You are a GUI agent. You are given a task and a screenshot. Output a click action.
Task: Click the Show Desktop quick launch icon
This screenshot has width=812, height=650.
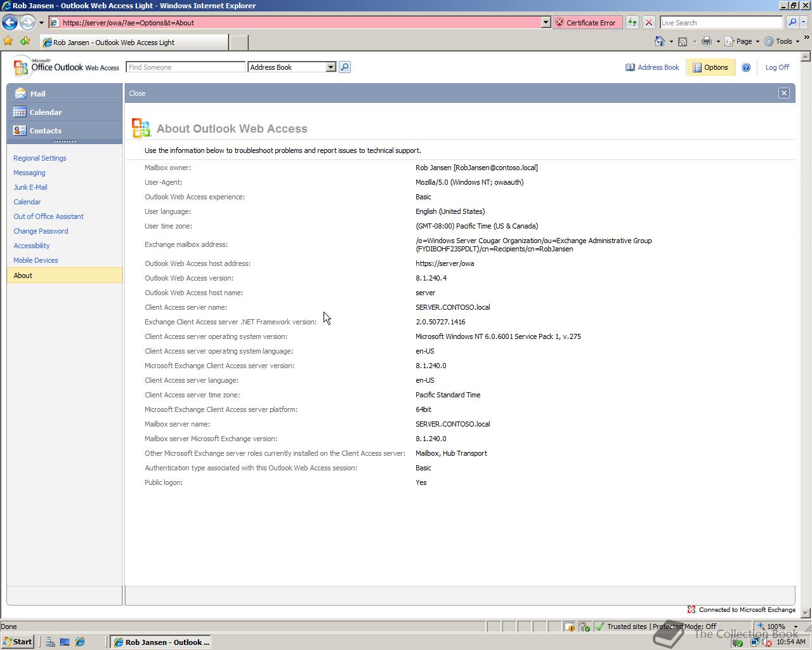pos(65,642)
